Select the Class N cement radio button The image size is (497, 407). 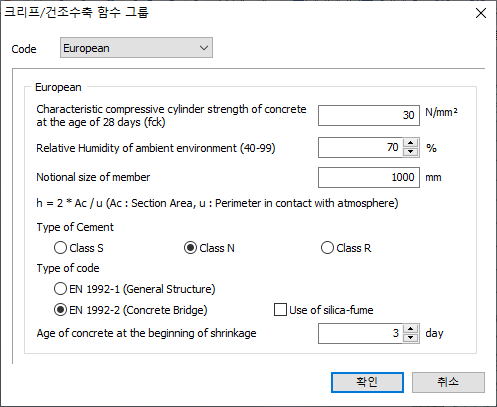[x=190, y=248]
